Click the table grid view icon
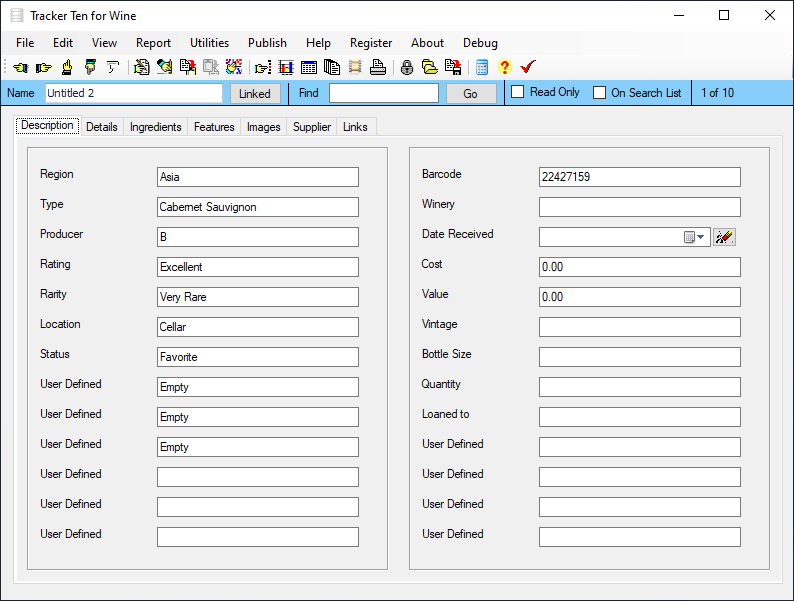The height and width of the screenshot is (601, 794). (309, 68)
